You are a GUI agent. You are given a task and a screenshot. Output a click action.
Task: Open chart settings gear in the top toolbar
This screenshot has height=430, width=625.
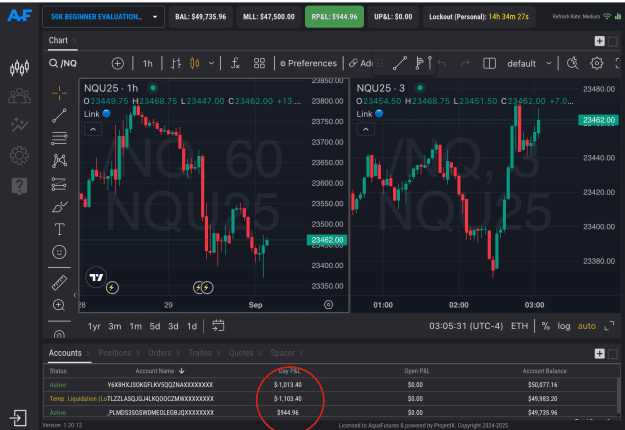pyautogui.click(x=596, y=63)
